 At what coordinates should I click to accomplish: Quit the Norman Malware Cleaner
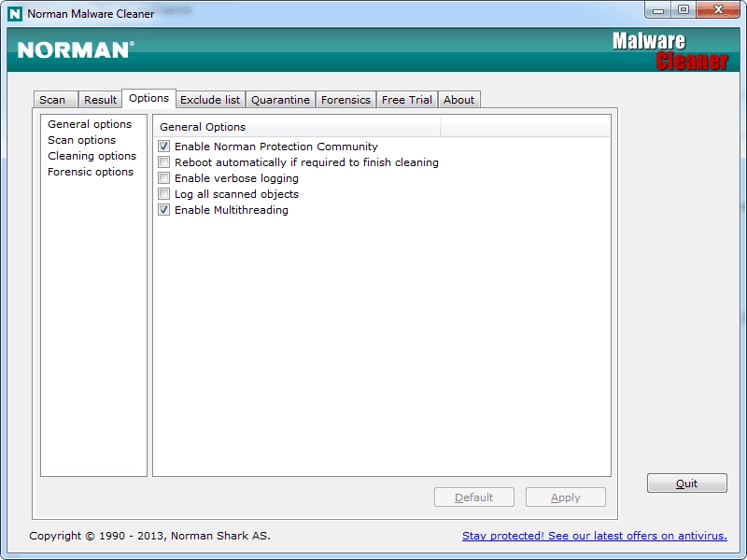687,483
